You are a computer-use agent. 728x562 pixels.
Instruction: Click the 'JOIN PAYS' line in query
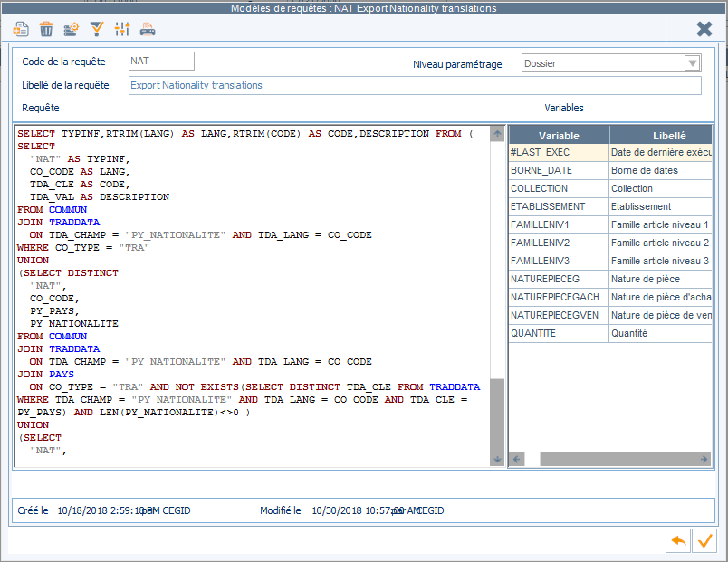pyautogui.click(x=45, y=375)
